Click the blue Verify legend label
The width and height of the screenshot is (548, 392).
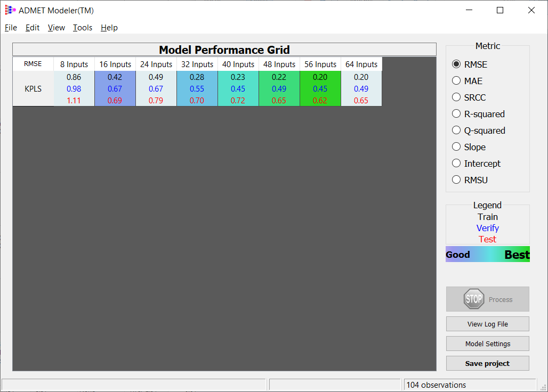point(488,228)
